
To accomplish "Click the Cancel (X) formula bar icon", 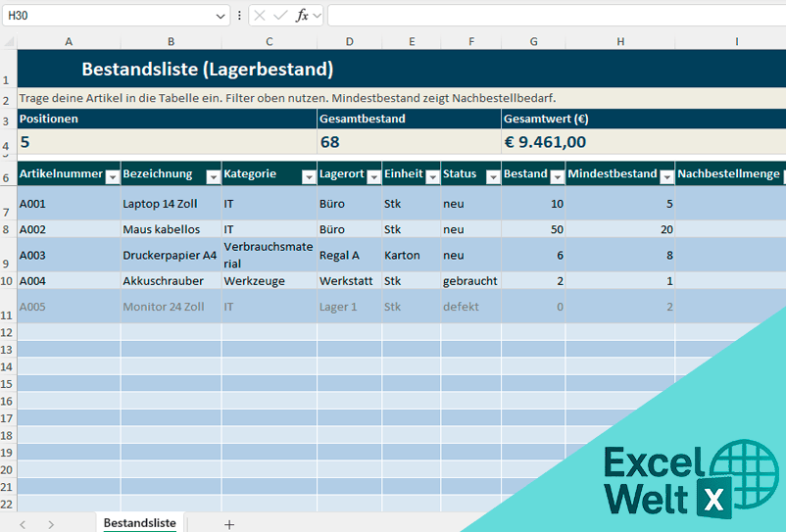I will coord(260,16).
